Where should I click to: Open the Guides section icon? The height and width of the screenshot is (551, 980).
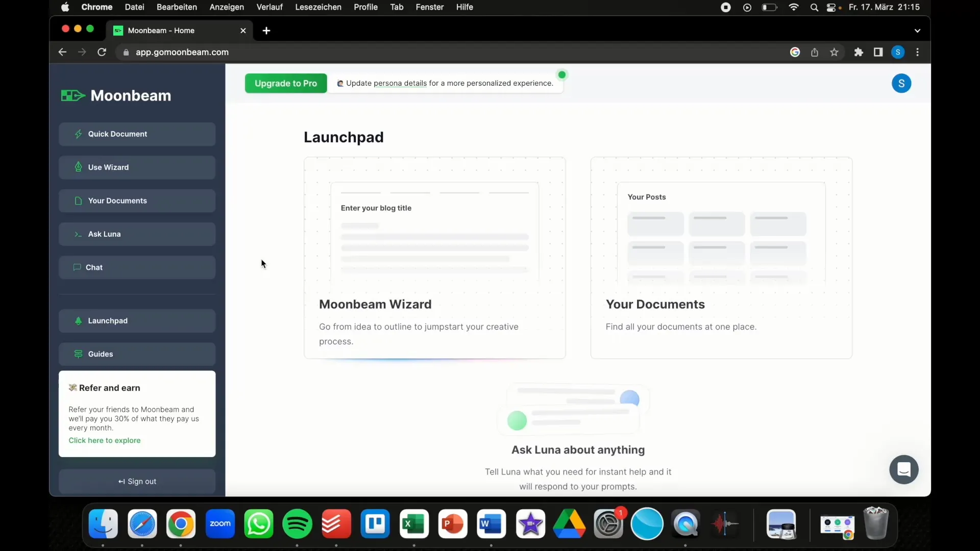[x=78, y=354]
